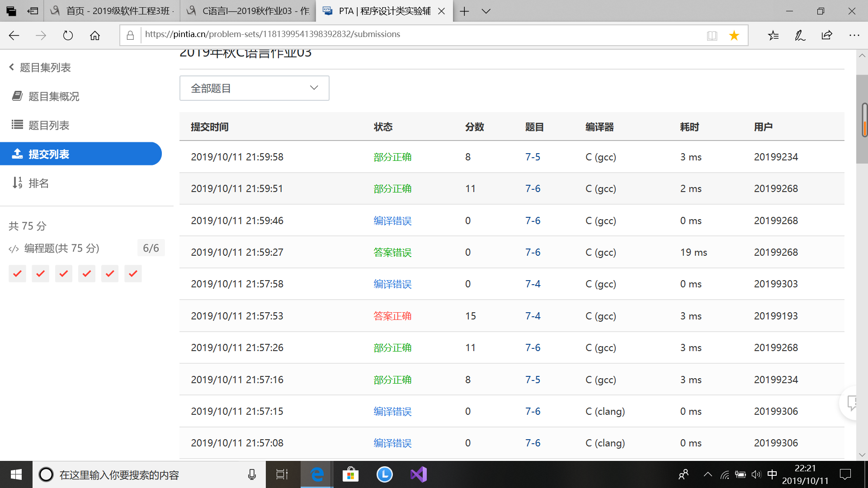Click the yellow favorites star icon
The image size is (868, 488).
click(734, 35)
